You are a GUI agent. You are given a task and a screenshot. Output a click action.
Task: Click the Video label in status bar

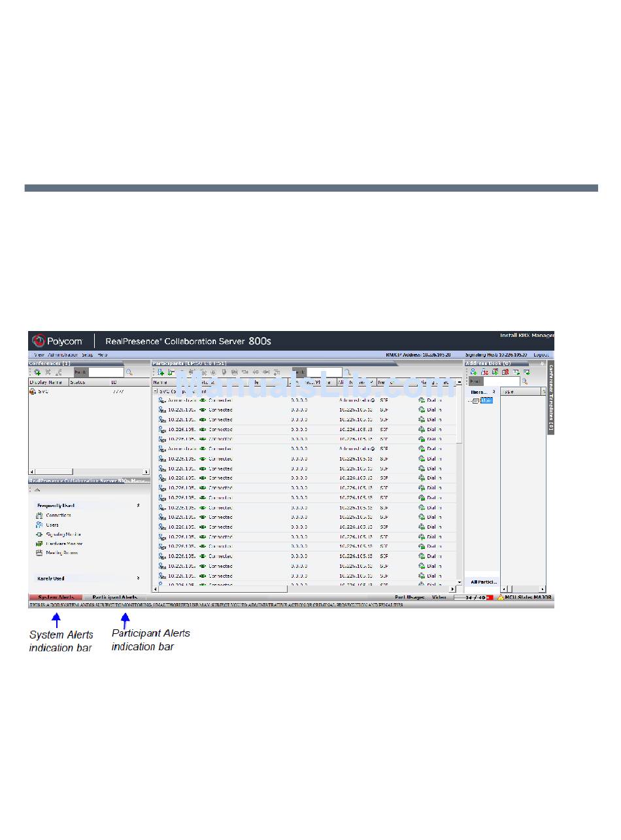pyautogui.click(x=439, y=597)
